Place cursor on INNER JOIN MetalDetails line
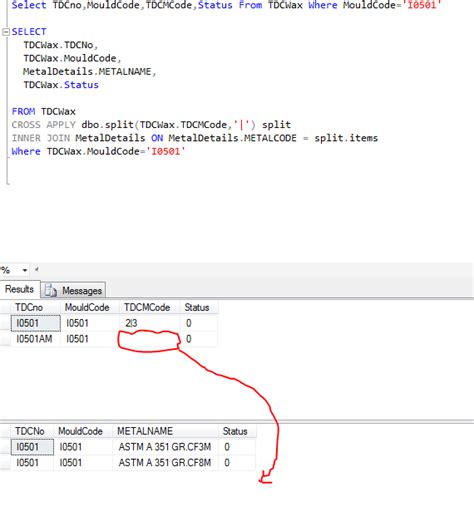This screenshot has width=474, height=531. point(195,138)
